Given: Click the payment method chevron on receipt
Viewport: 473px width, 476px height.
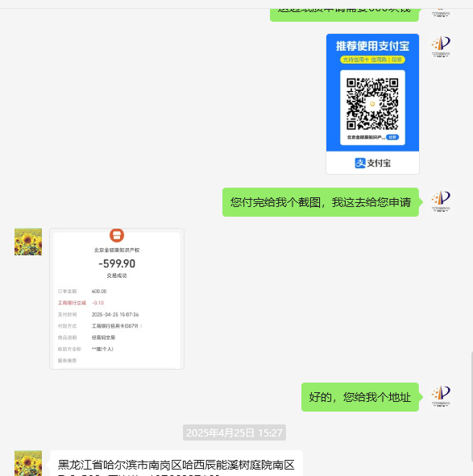Looking at the screenshot, I should [141, 326].
